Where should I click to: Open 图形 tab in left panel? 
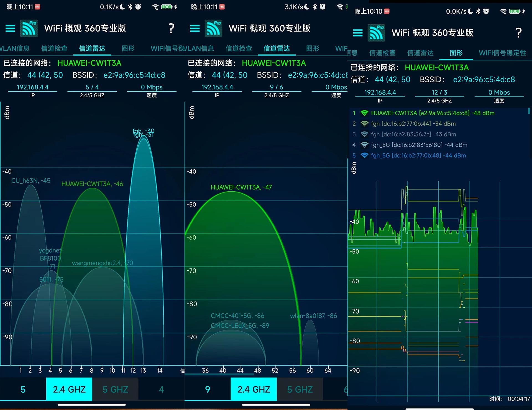tap(128, 48)
